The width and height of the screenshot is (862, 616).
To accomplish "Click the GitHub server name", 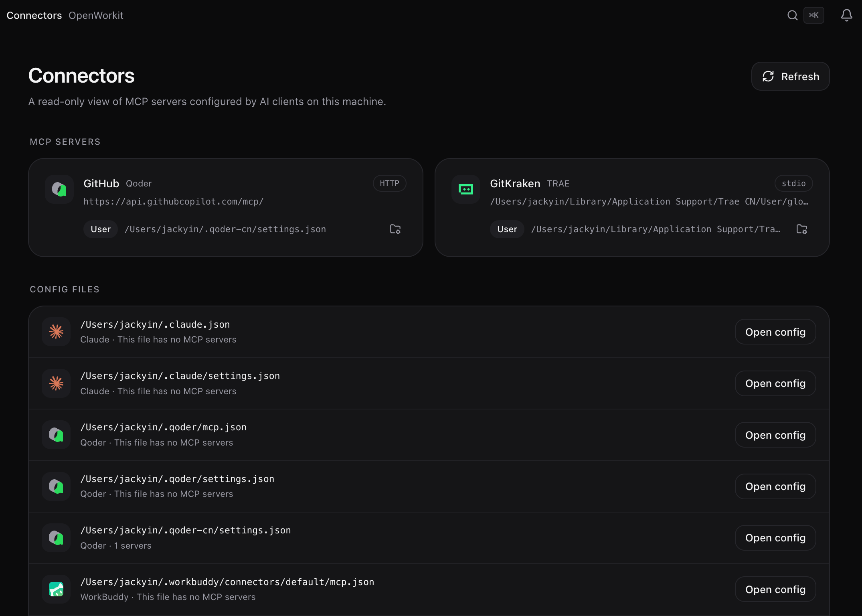I will point(101,183).
